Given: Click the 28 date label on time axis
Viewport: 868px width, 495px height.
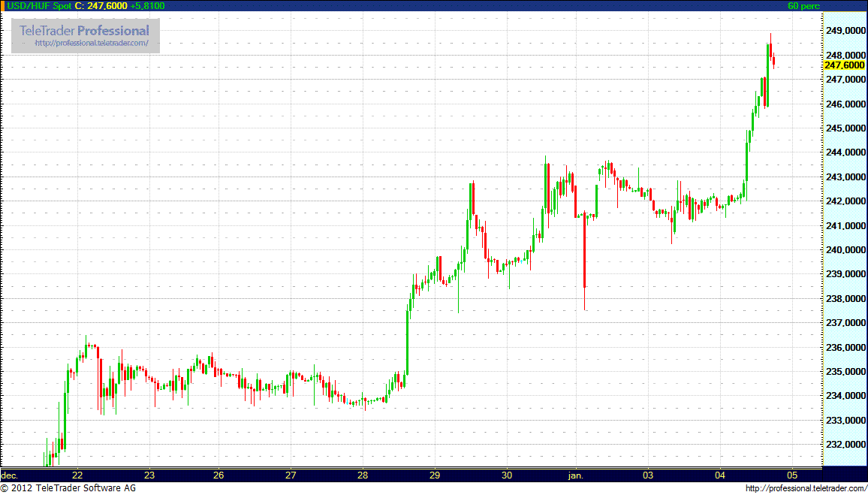Looking at the screenshot, I should [x=363, y=475].
